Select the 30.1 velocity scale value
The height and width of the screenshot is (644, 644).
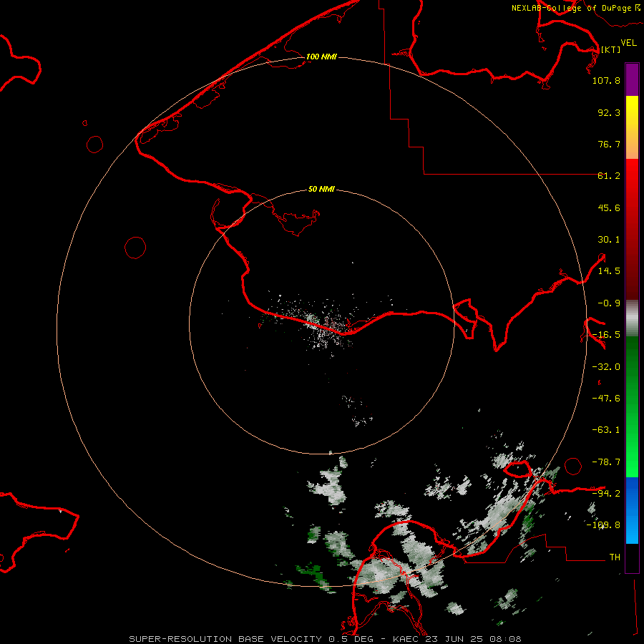pos(609,240)
